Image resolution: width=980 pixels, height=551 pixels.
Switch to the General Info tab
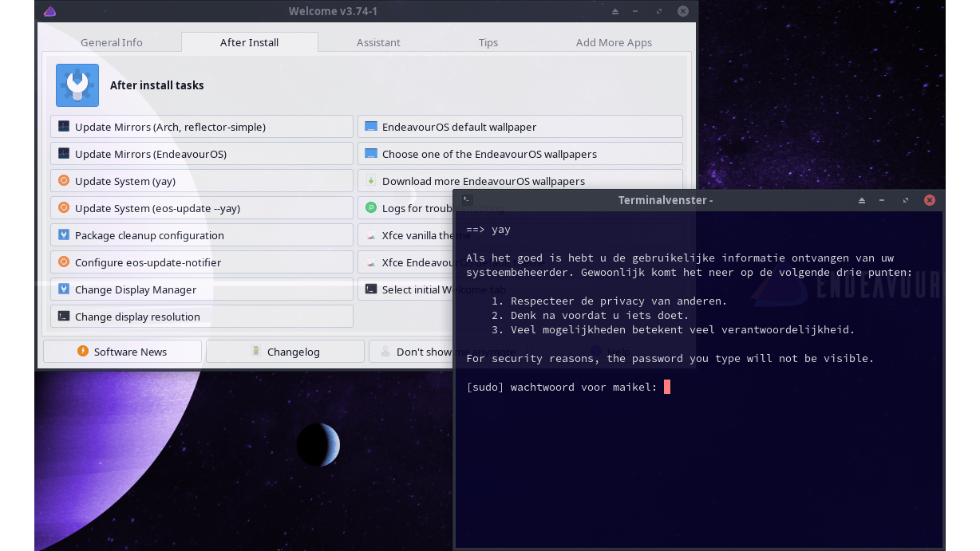pyautogui.click(x=112, y=43)
